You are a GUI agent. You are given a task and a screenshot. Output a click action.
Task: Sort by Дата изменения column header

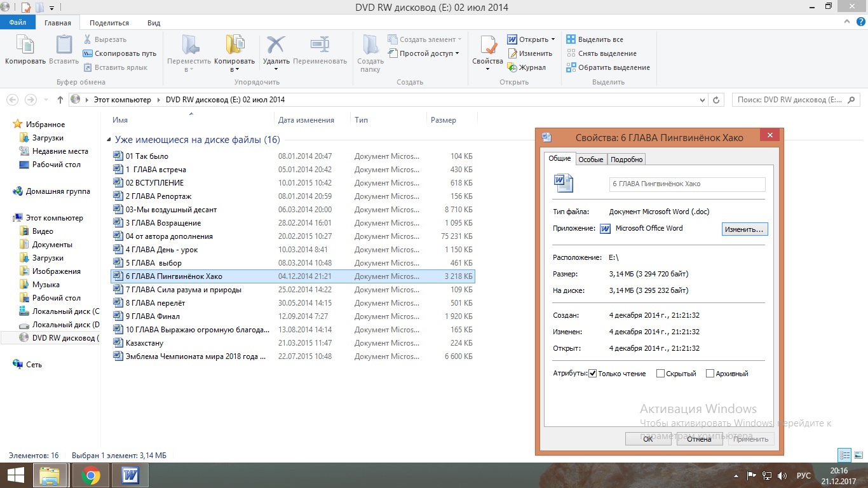point(306,120)
